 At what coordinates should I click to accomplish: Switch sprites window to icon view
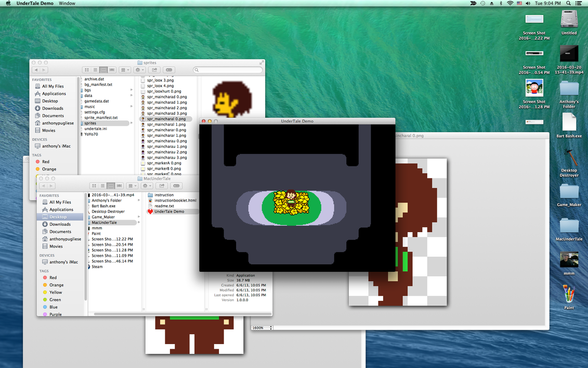[x=87, y=70]
